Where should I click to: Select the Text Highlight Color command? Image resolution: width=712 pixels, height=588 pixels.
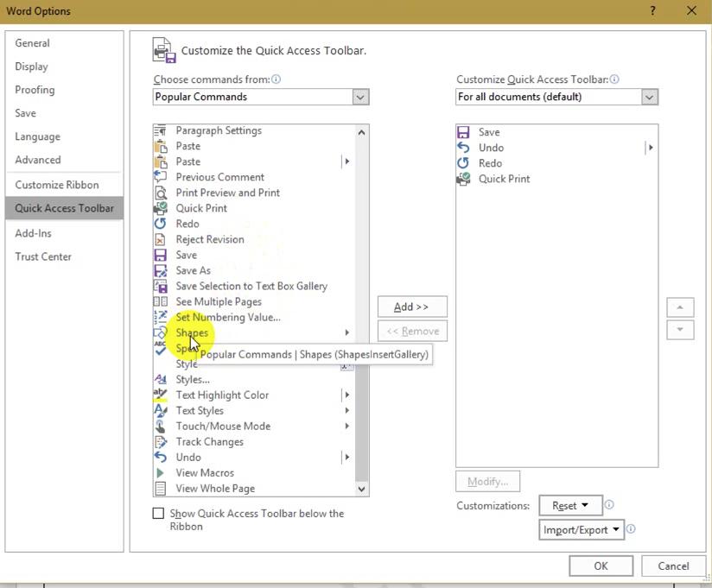pos(222,395)
